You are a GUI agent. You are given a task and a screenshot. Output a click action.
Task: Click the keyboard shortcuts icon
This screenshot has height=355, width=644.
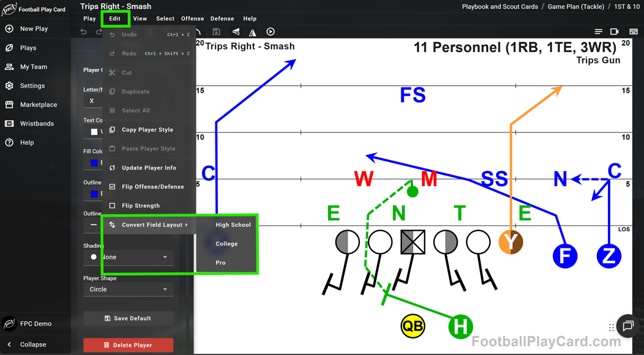(x=633, y=31)
